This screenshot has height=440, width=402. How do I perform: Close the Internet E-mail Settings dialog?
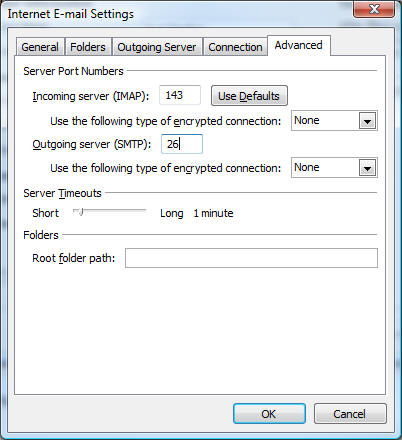(374, 9)
